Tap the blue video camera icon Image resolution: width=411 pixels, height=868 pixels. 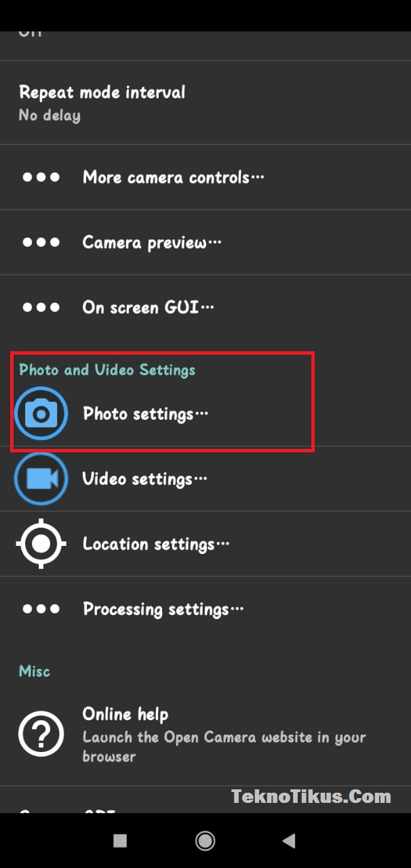(41, 479)
